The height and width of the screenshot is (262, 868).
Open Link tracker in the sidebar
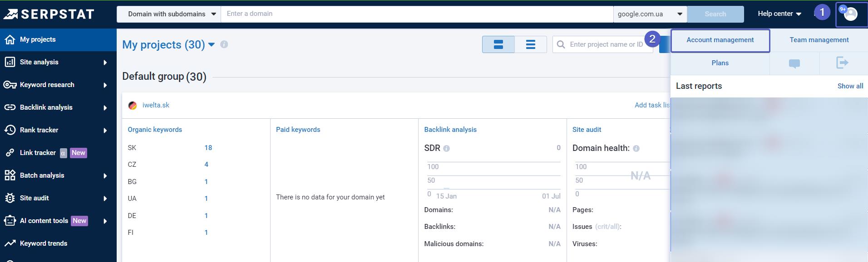(58, 153)
